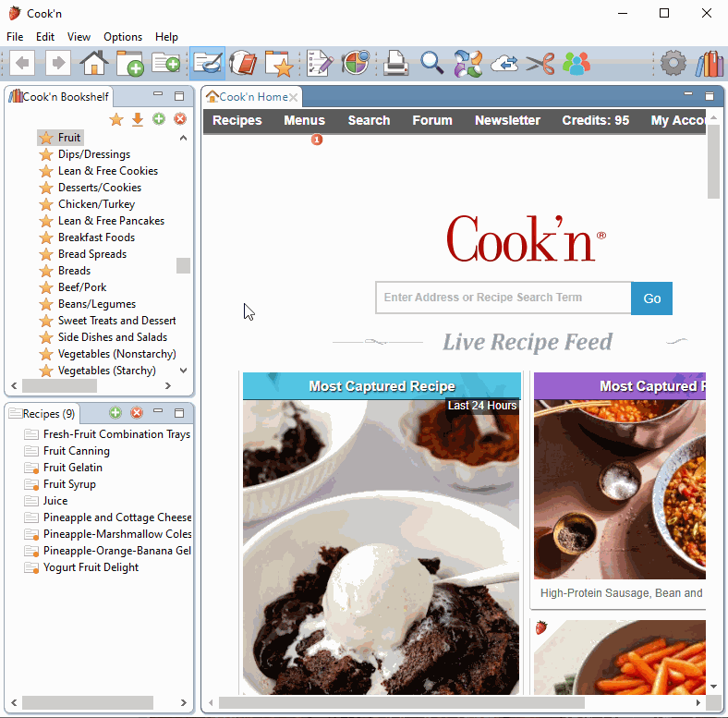Open the Newsletter link in navigation bar
The height and width of the screenshot is (718, 728).
tap(507, 120)
